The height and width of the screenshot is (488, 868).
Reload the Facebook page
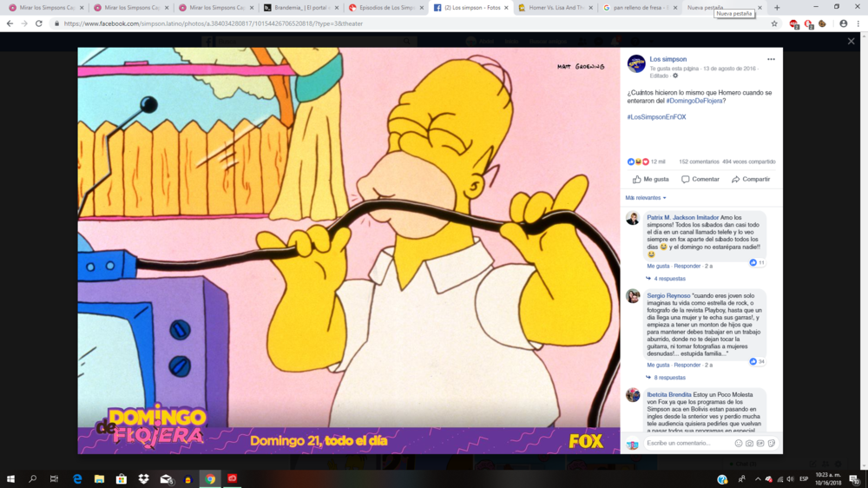point(39,23)
